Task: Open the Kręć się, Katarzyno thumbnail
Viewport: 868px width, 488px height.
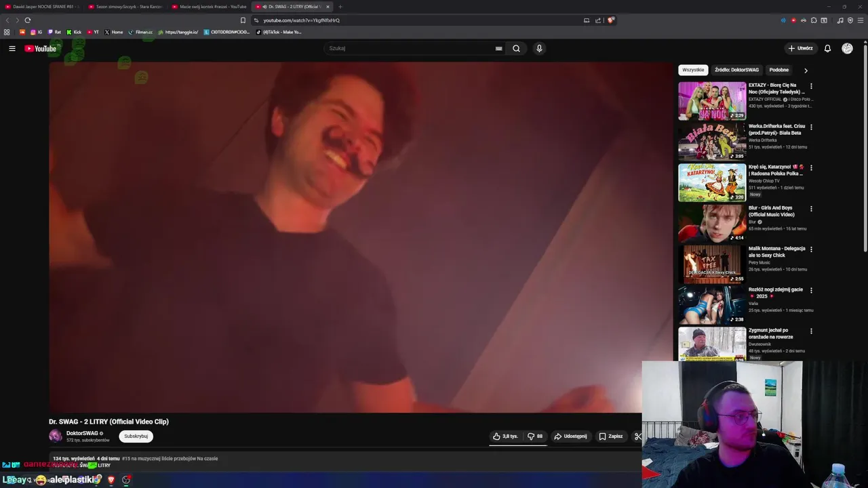Action: pos(712,182)
